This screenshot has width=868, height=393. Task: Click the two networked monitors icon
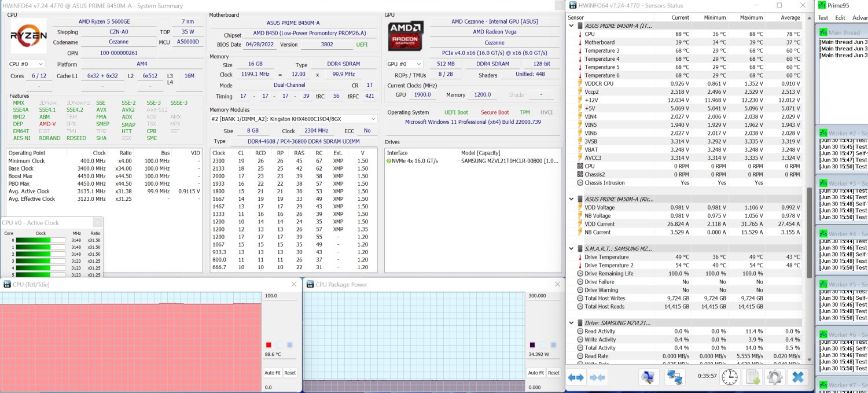675,377
